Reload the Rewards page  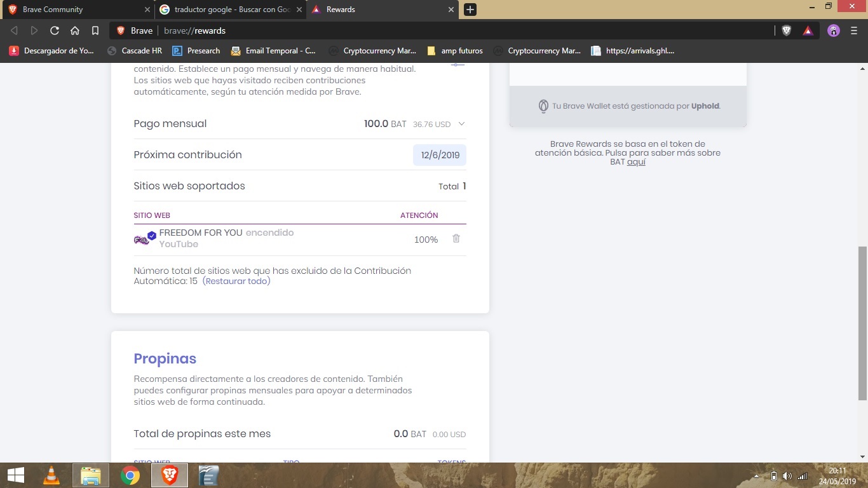[x=55, y=30]
